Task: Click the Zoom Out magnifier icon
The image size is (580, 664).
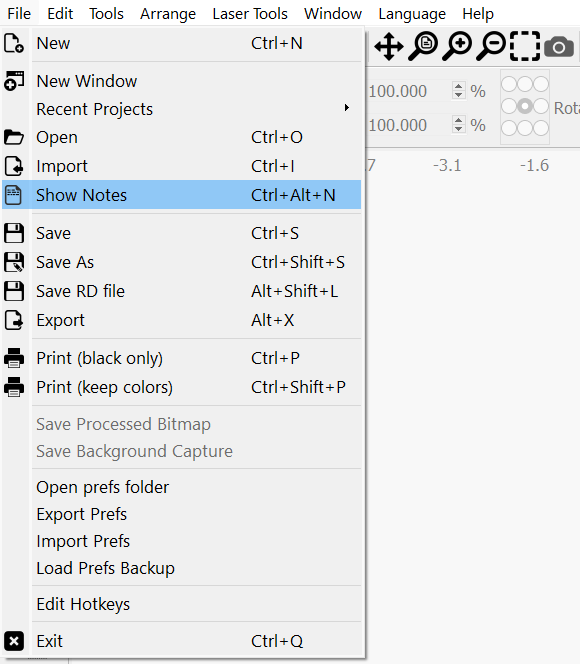Action: pos(491,46)
